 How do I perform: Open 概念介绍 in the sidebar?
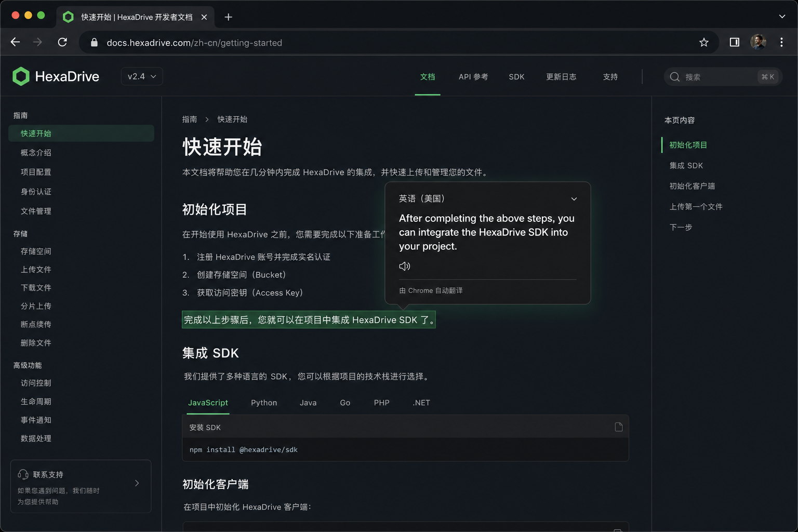[36, 153]
